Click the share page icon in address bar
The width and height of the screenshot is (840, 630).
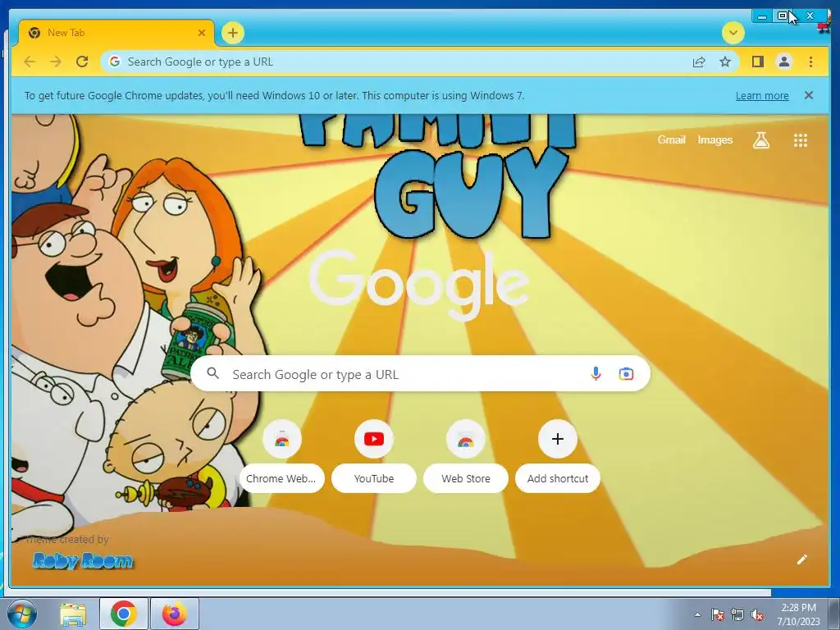point(699,62)
